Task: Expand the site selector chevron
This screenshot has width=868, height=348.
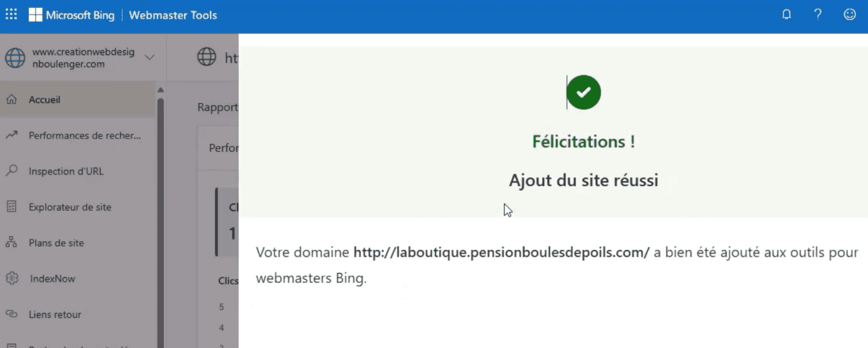Action: (x=149, y=57)
